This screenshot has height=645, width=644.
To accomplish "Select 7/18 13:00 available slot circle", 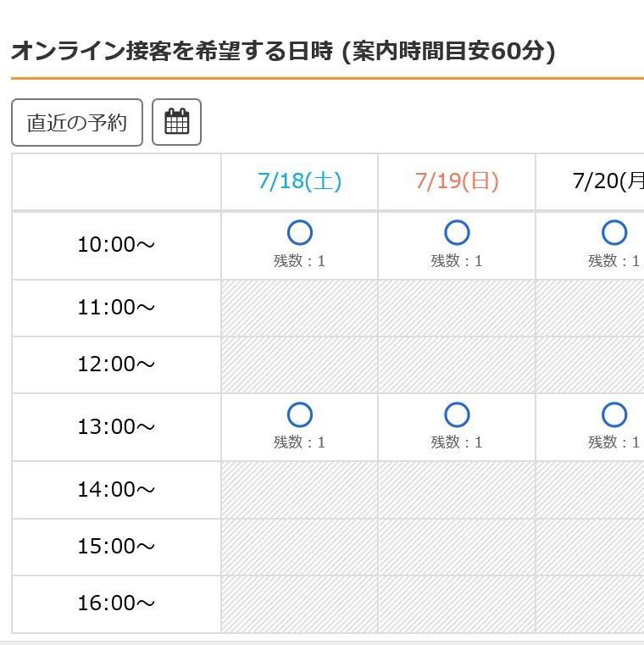I will 300,414.
